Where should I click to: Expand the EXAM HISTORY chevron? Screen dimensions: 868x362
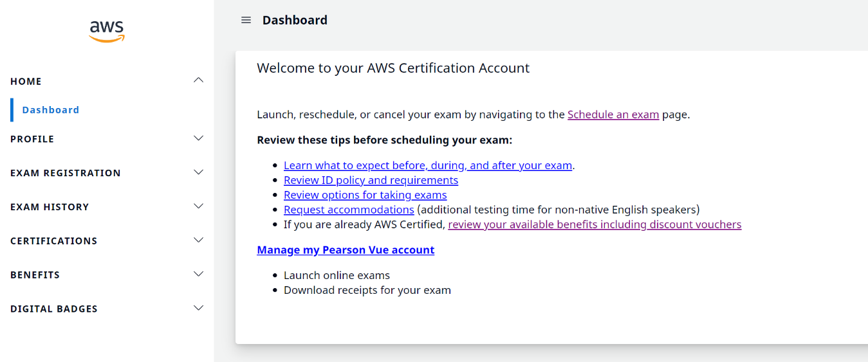tap(199, 206)
